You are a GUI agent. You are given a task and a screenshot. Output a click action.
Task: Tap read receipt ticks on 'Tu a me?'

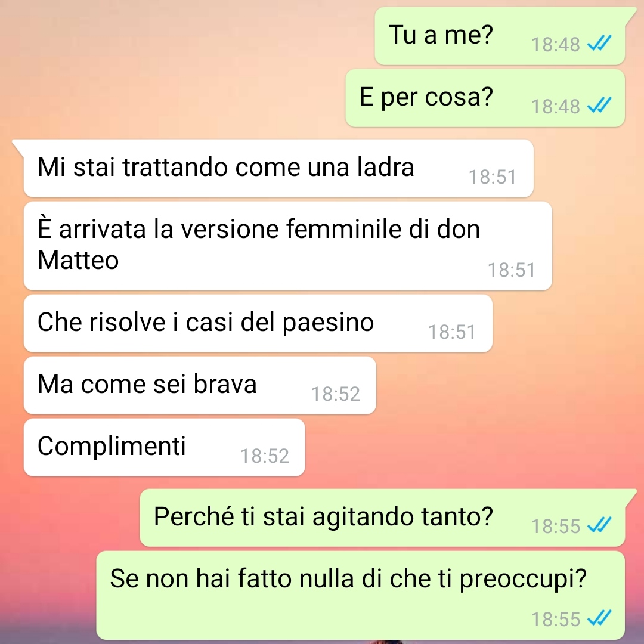(600, 43)
